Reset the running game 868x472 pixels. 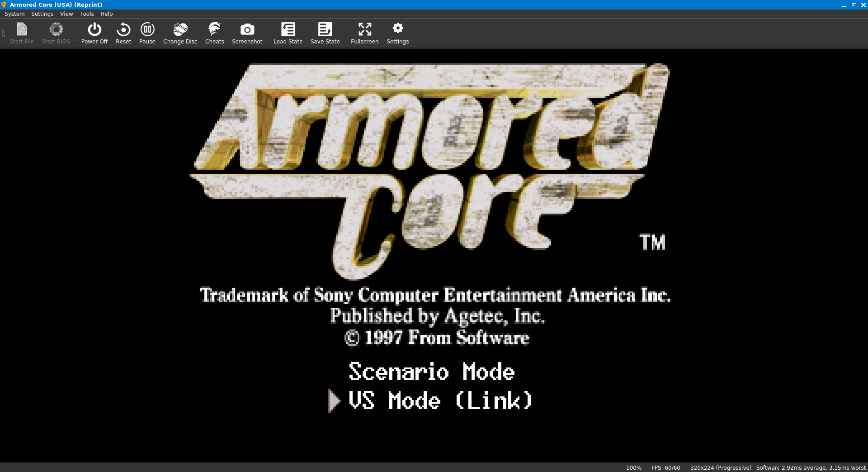123,33
